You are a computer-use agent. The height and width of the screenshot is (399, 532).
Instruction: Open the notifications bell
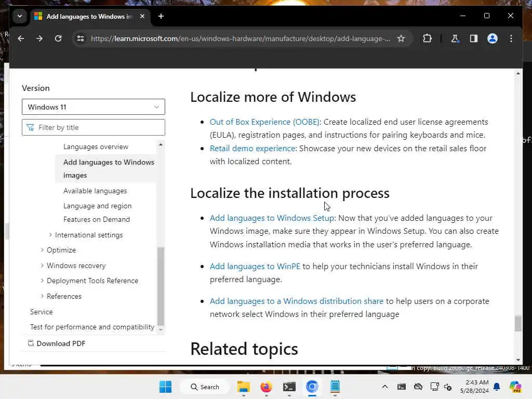[497, 387]
